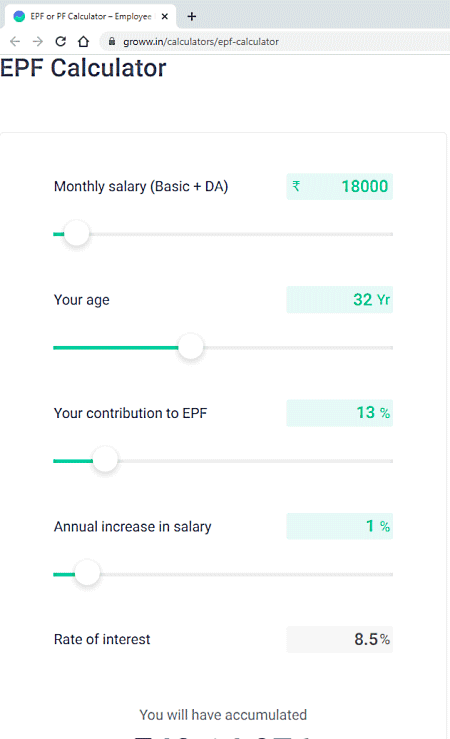Click the EPF contribution field showing 13 %
The height and width of the screenshot is (739, 450).
click(x=339, y=413)
